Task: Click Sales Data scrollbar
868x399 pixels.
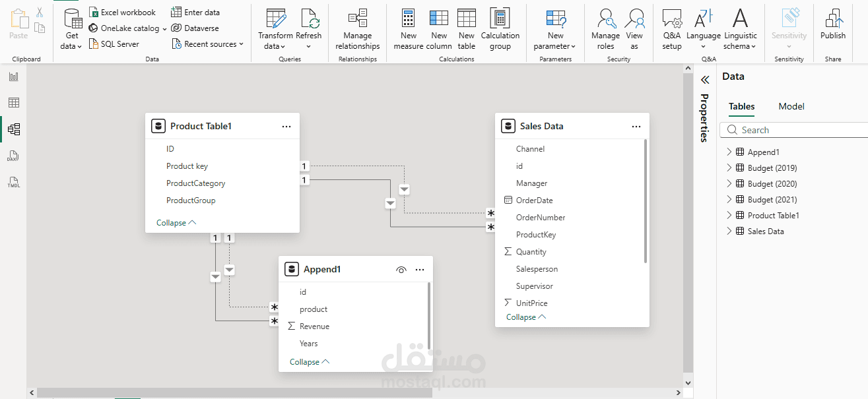Action: pyautogui.click(x=645, y=201)
